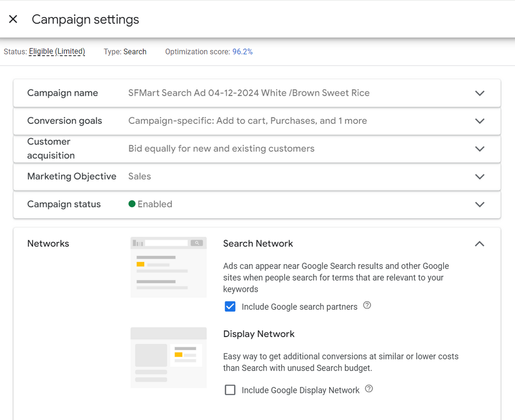Select the Display Network illustration thumbnail
The image size is (515, 420).
coord(169,357)
